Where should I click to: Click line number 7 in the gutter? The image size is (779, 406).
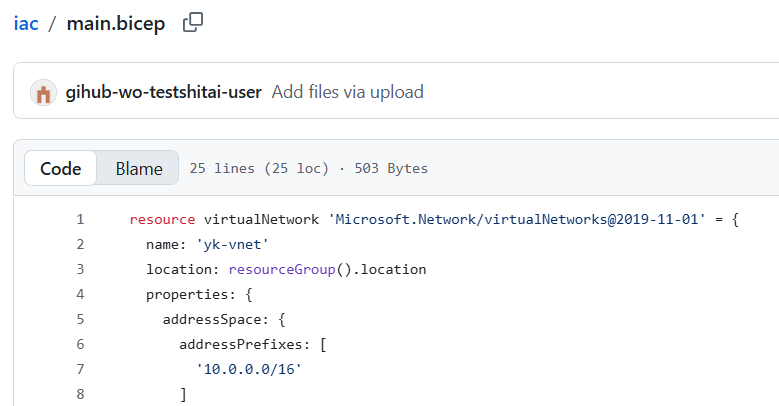(x=79, y=369)
